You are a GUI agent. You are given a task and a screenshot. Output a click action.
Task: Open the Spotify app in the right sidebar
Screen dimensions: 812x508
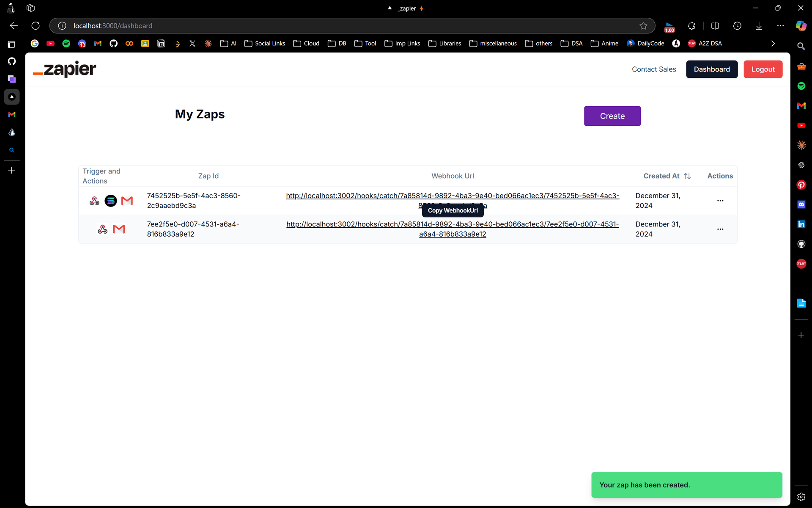click(x=802, y=86)
